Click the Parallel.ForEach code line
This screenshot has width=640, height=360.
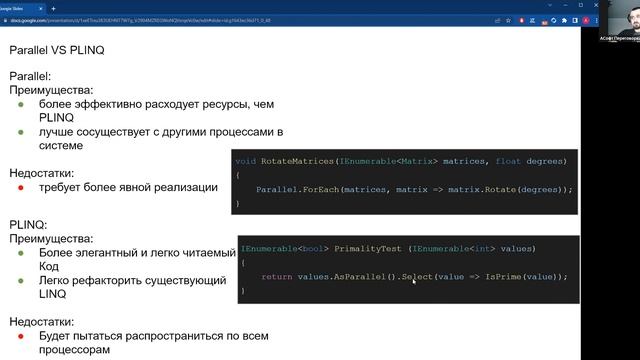414,189
